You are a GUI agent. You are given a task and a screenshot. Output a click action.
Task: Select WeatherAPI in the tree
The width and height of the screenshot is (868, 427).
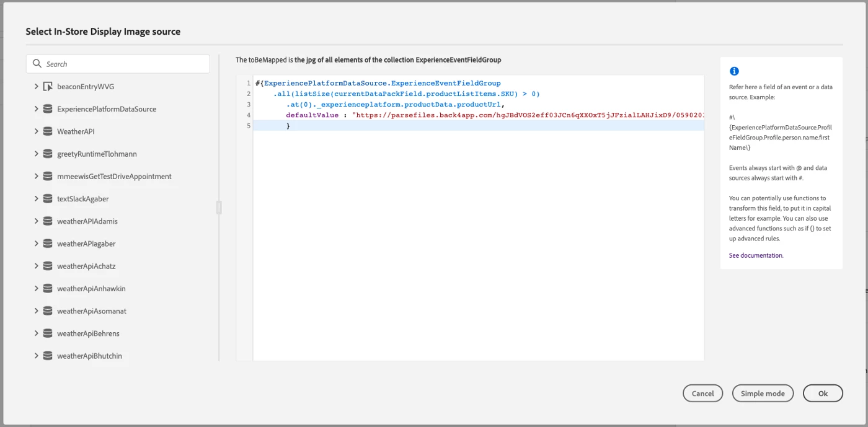click(x=76, y=131)
